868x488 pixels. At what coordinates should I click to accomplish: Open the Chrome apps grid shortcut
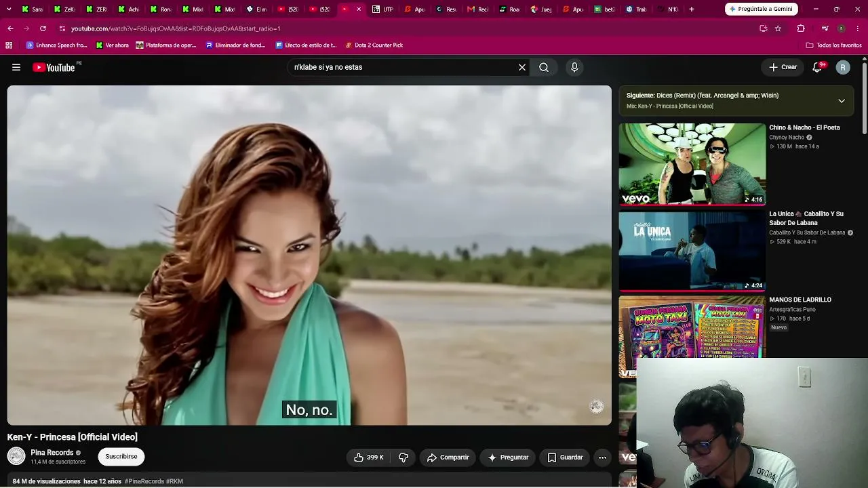tap(9, 45)
